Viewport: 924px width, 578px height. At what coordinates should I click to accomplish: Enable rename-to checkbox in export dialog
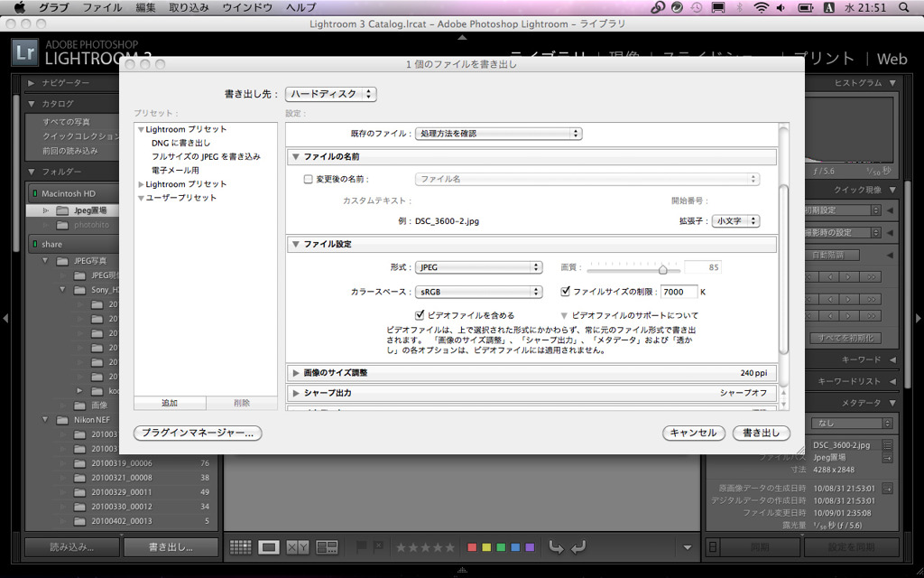pyautogui.click(x=308, y=180)
